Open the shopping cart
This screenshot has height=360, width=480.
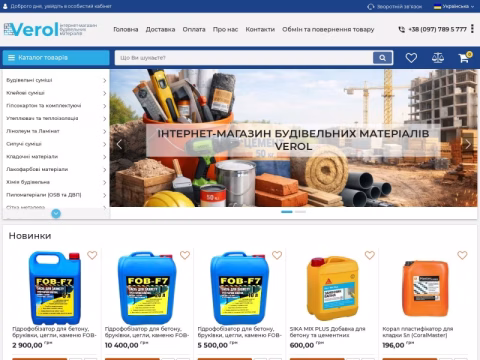tap(464, 57)
